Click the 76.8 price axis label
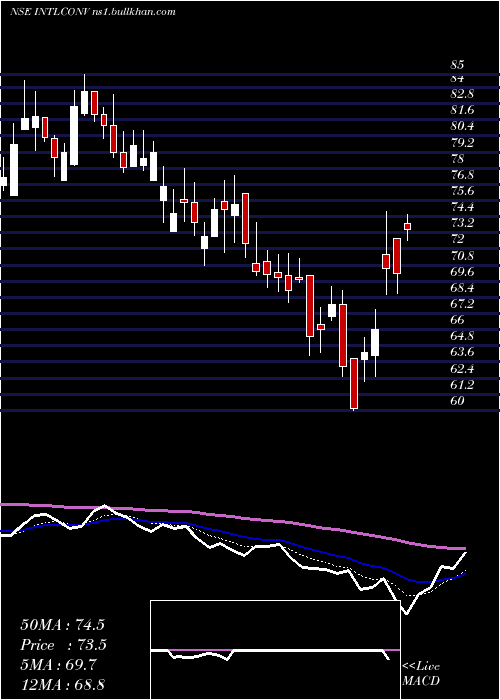500x700 pixels. 462,175
